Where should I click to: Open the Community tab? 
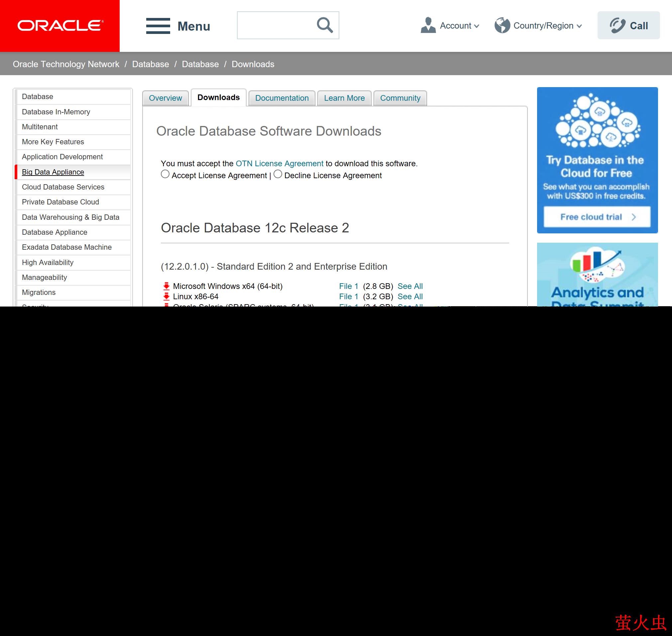[x=400, y=98]
